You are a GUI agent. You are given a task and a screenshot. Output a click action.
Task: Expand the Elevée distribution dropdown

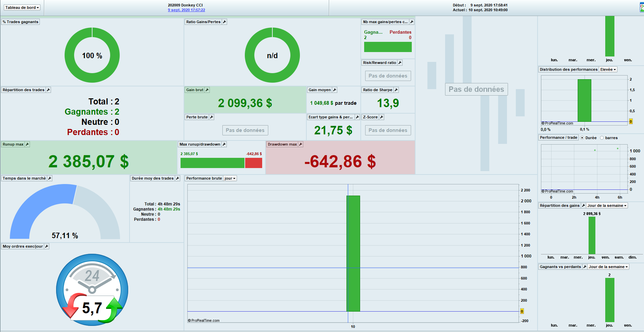[608, 69]
